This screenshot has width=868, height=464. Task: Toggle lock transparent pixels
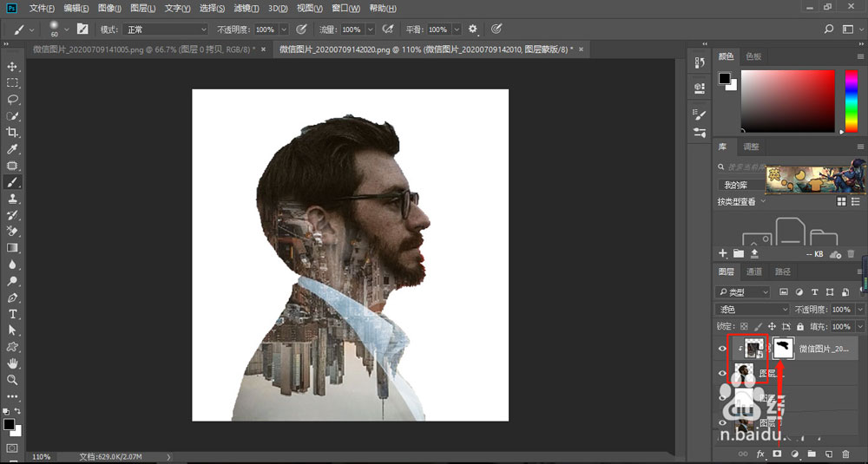pyautogui.click(x=744, y=327)
